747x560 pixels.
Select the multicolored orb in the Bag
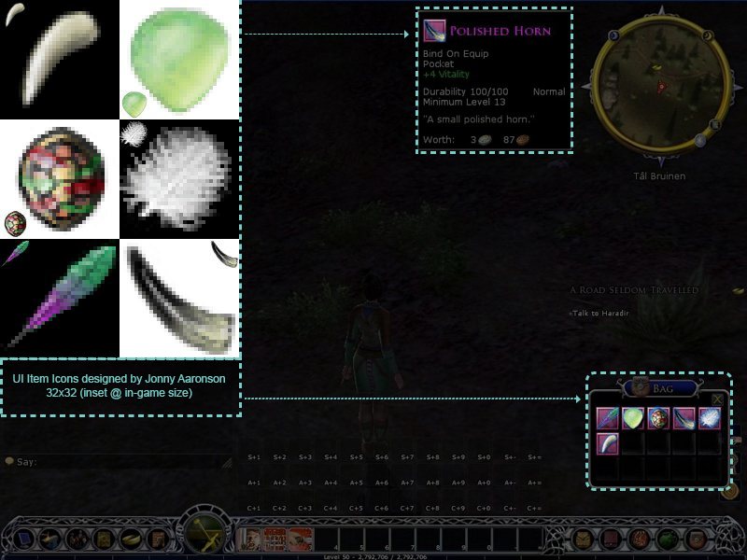pyautogui.click(x=658, y=418)
